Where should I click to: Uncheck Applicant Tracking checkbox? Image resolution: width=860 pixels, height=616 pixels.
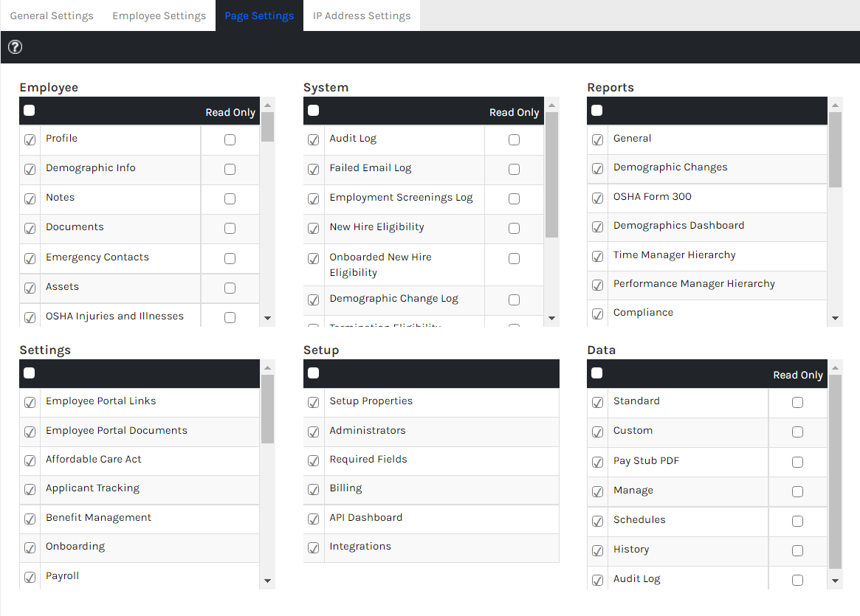[x=30, y=489]
